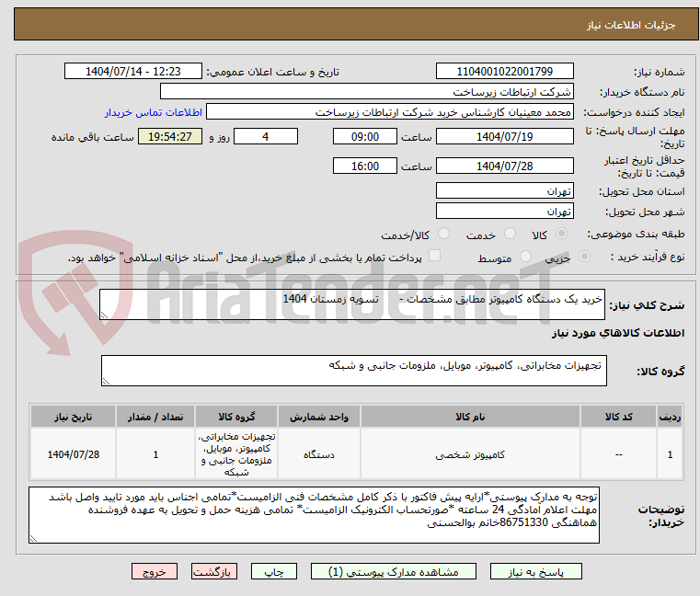700x596 pixels.
Task: Click the پاسخ به نیاز button
Action: [535, 571]
